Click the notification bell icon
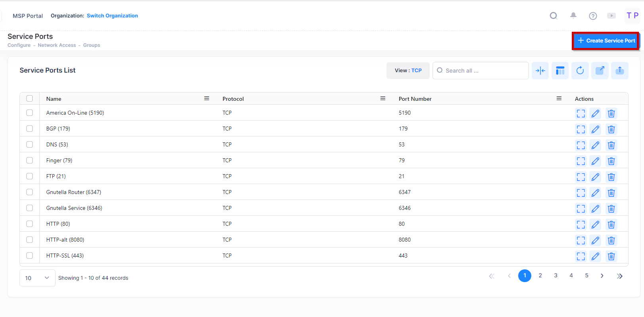644x317 pixels. [573, 15]
